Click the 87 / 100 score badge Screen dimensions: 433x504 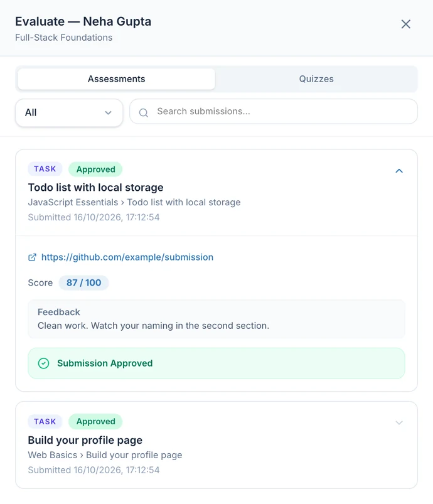(83, 283)
